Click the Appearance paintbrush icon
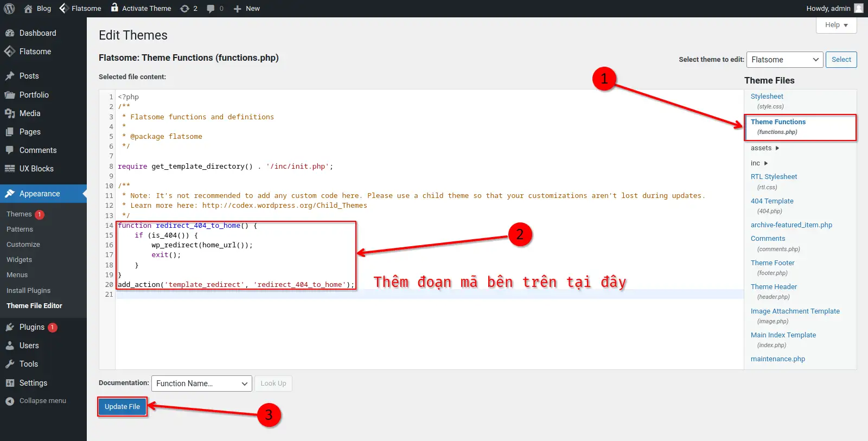 [x=10, y=194]
